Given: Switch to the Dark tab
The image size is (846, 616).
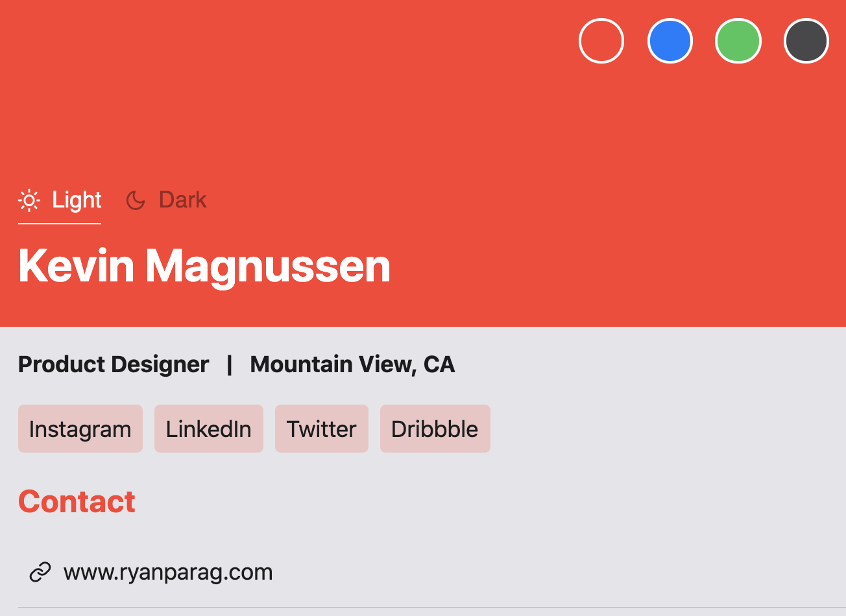Looking at the screenshot, I should coord(182,200).
